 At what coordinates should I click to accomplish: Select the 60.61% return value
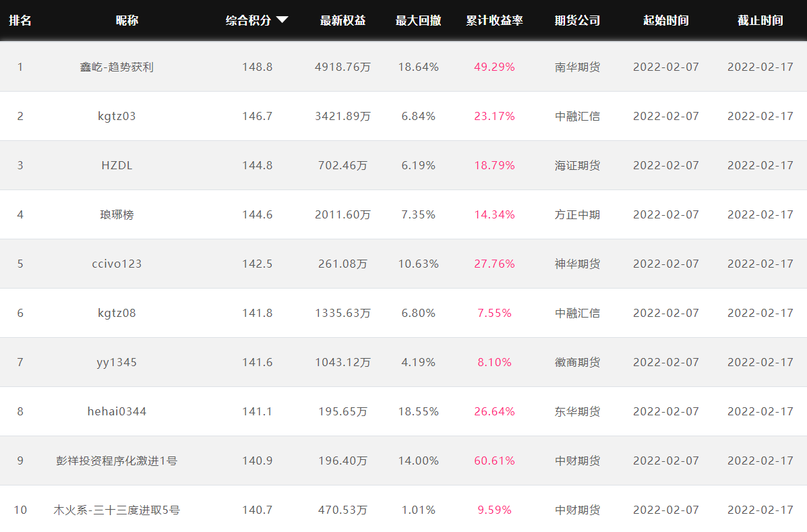coord(495,461)
